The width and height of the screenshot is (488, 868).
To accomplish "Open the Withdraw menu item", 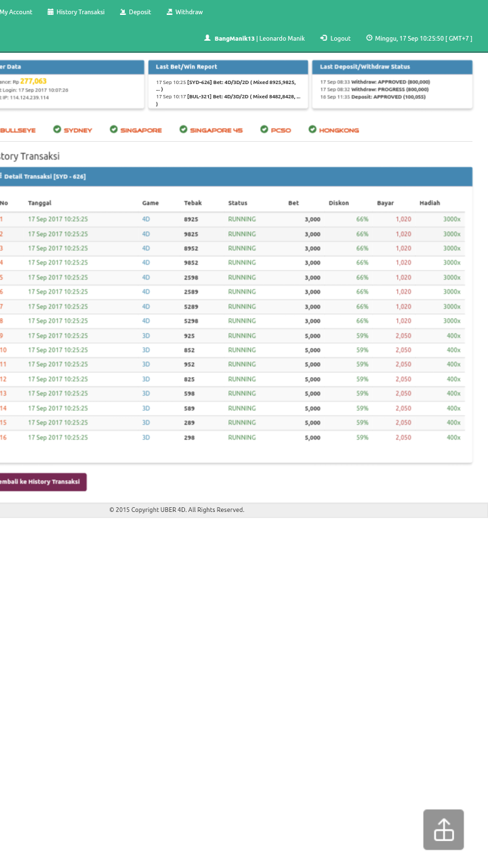I will (x=188, y=12).
